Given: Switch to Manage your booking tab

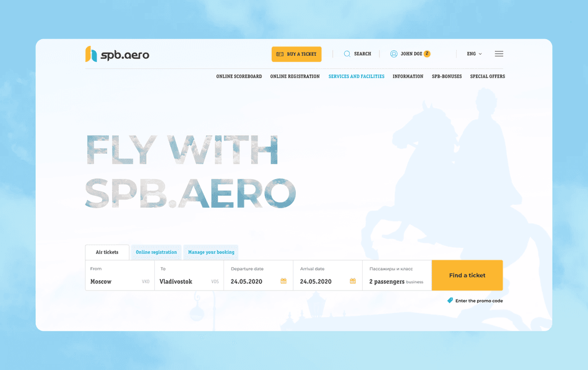Looking at the screenshot, I should (x=211, y=252).
